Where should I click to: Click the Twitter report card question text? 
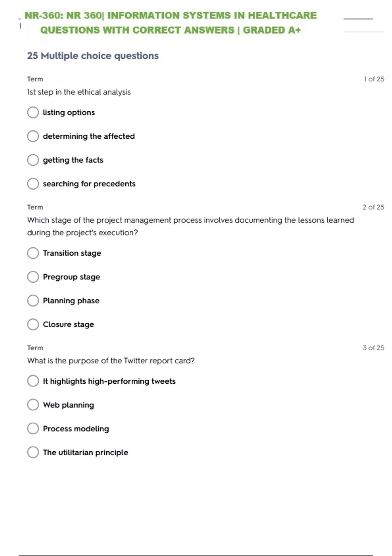(111, 361)
